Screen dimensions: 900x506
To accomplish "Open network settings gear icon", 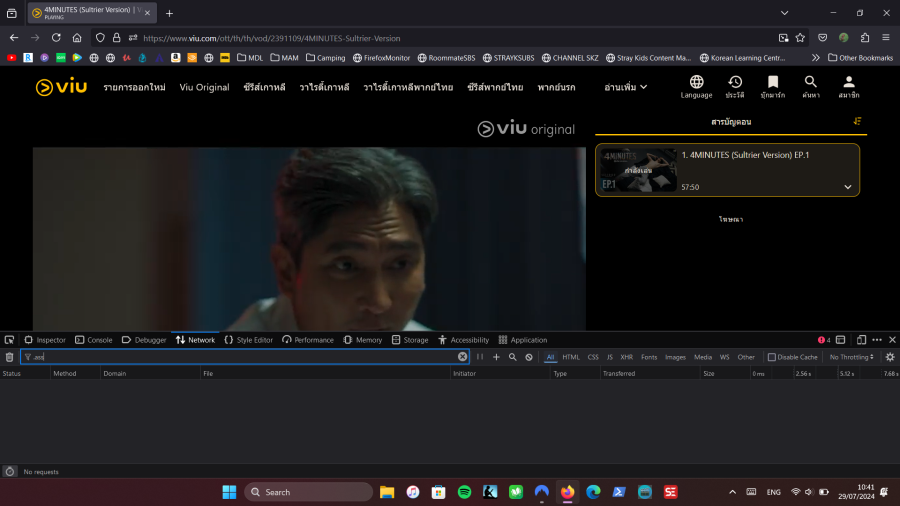I will [890, 357].
